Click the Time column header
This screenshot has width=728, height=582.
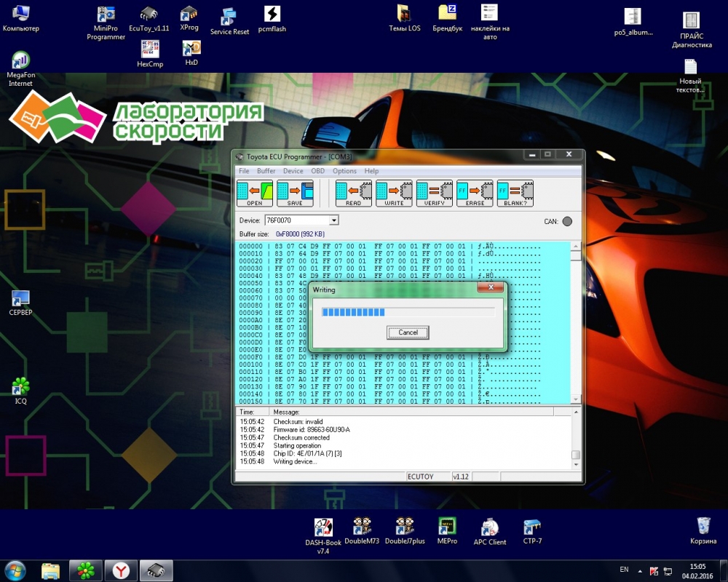coord(253,412)
